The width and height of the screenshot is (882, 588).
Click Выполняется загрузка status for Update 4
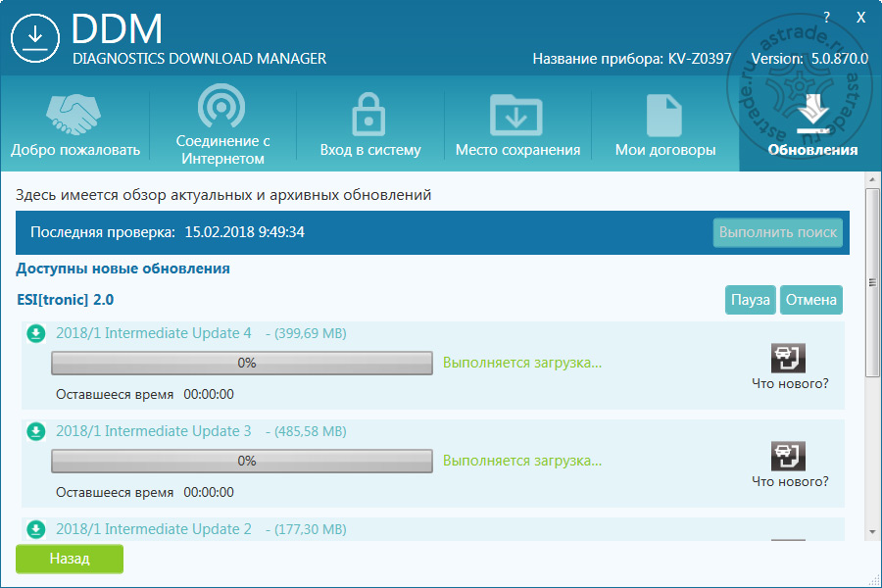(x=522, y=363)
